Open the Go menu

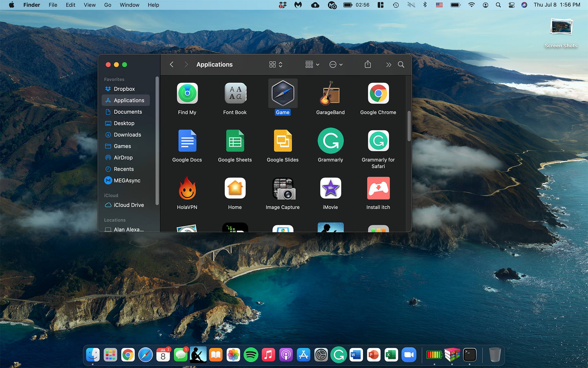(x=108, y=5)
